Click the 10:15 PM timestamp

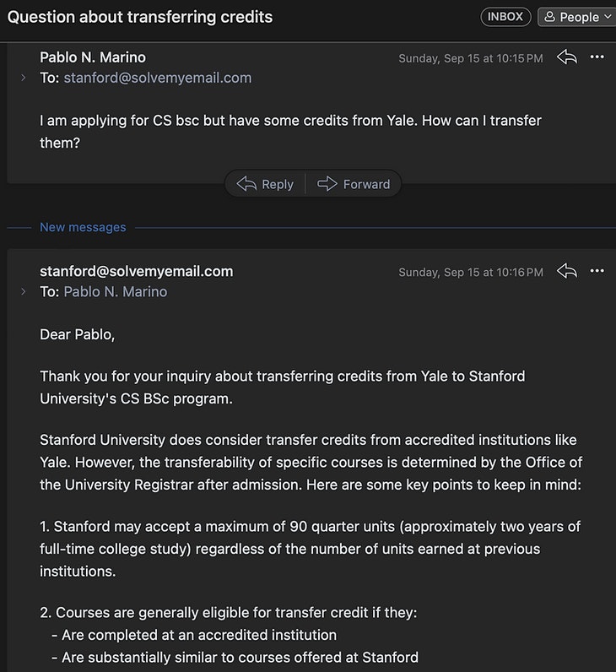pos(471,58)
